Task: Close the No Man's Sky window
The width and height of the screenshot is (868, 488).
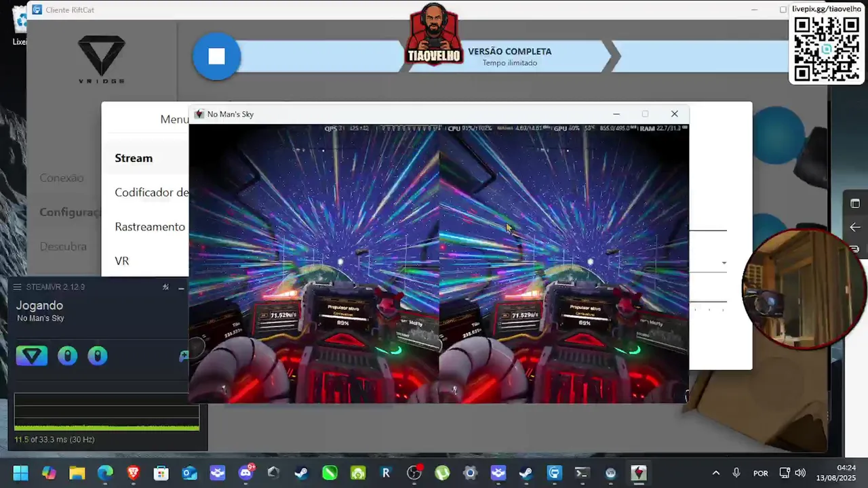Action: coord(674,114)
